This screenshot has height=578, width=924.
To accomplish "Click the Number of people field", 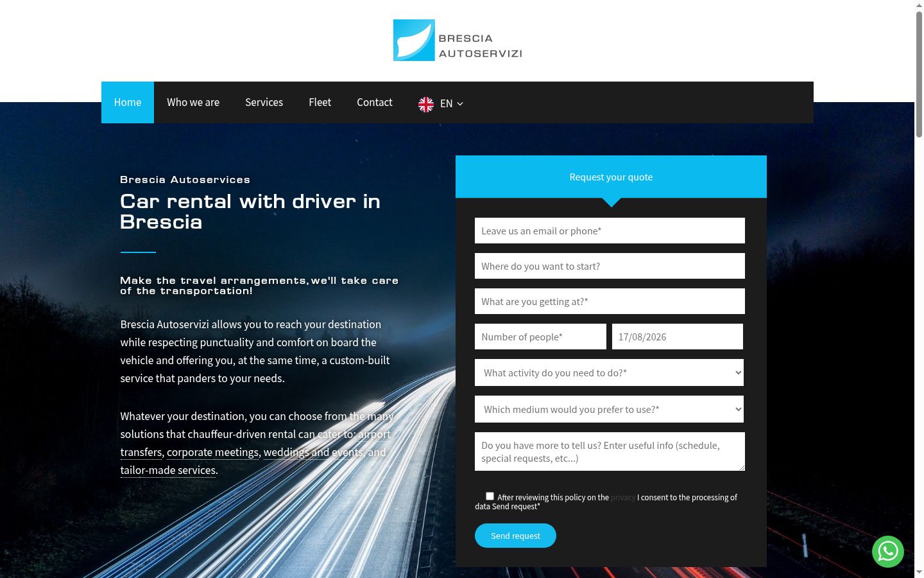I will coord(540,337).
